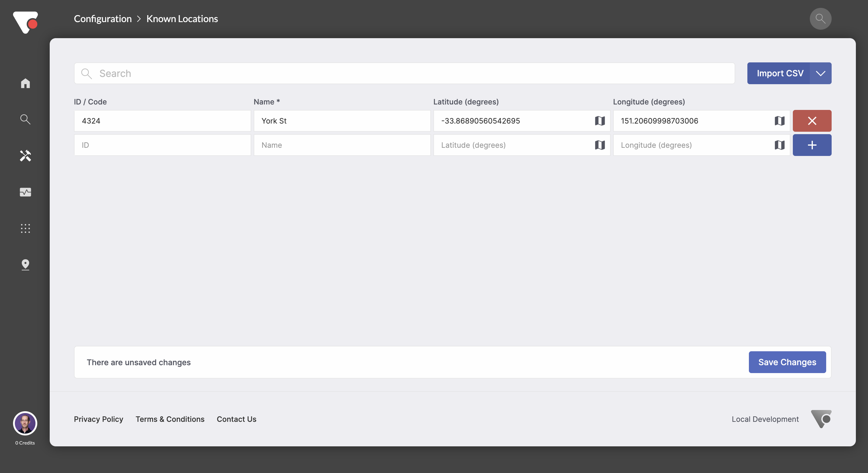
Task: Click the map icon in York St latitude field
Action: 600,121
